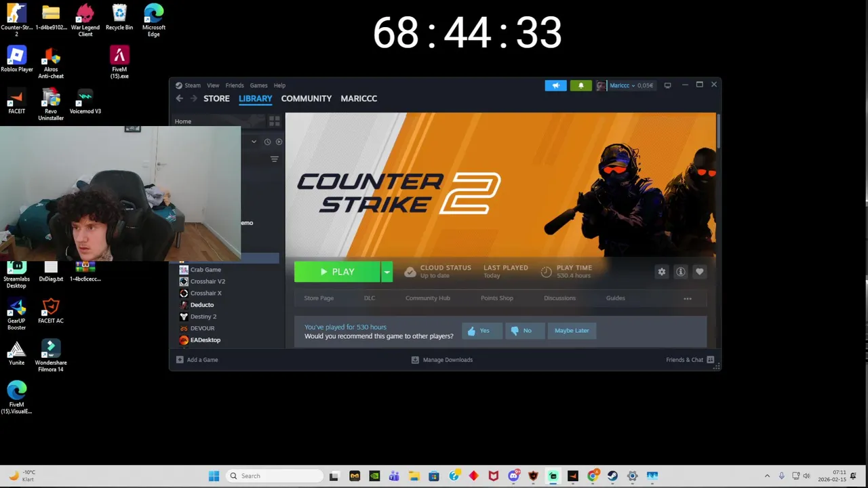Viewport: 868px width, 488px height.
Task: Select FACEIT AC desktop shortcut
Action: pyautogui.click(x=51, y=311)
